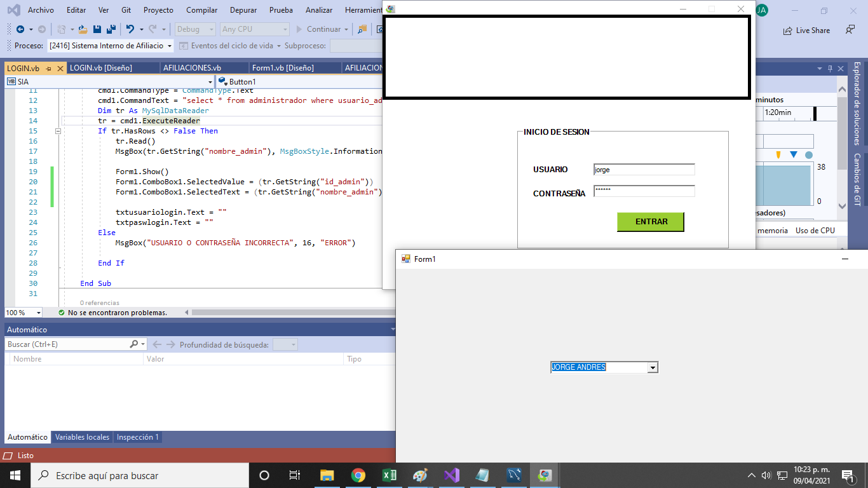Open the editor zoom level dropdown
The width and height of the screenshot is (868, 488).
[x=38, y=313]
